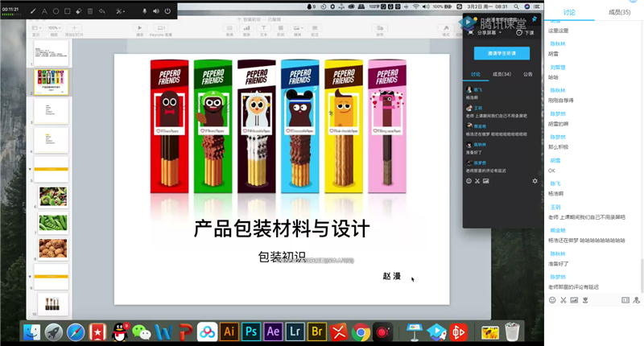
Task: Toggle the speaker sound in recording bar
Action: 155,12
